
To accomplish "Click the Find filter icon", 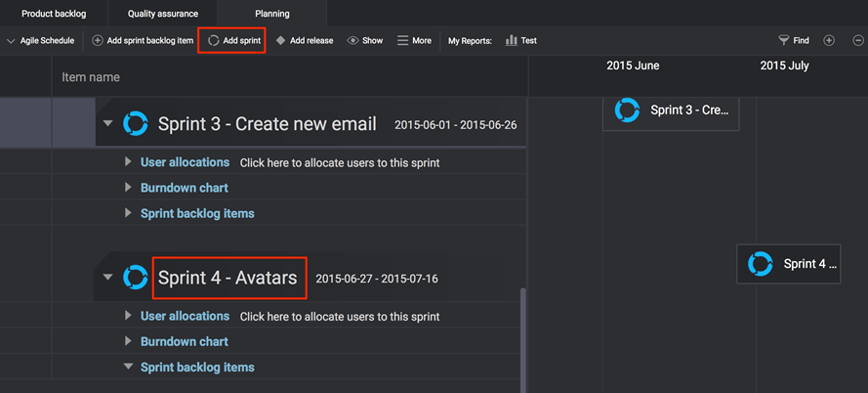I will (783, 41).
